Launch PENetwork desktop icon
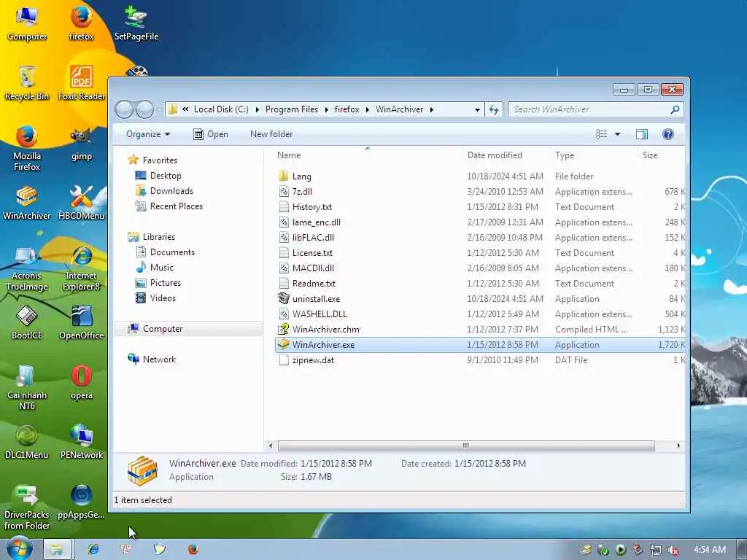 (x=82, y=442)
